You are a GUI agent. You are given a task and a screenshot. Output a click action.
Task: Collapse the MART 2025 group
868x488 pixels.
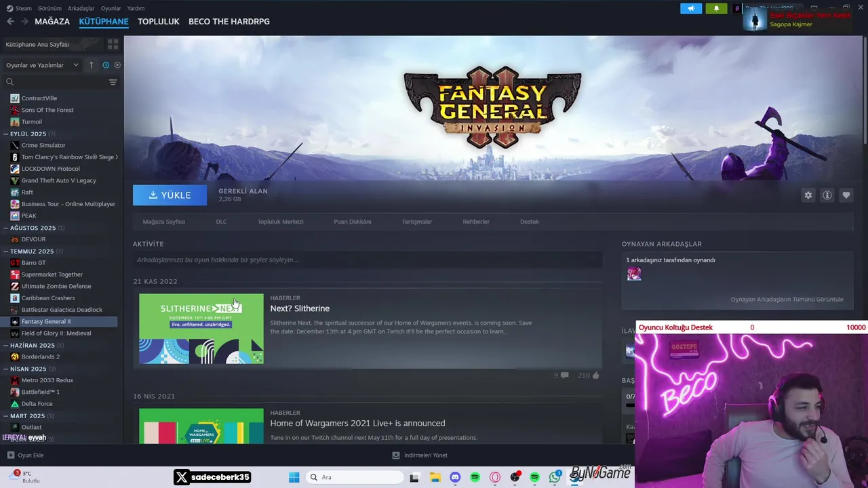pos(6,415)
